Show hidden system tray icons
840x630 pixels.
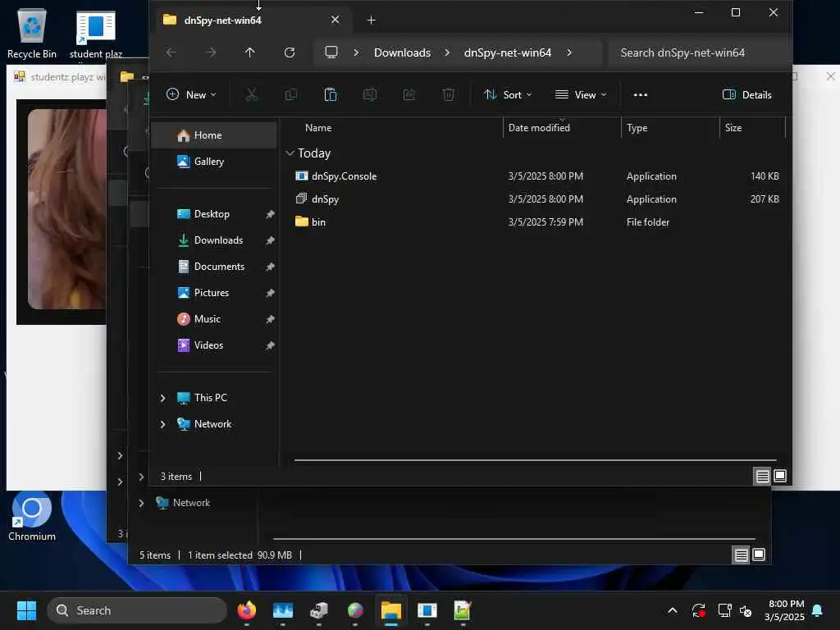coord(673,610)
